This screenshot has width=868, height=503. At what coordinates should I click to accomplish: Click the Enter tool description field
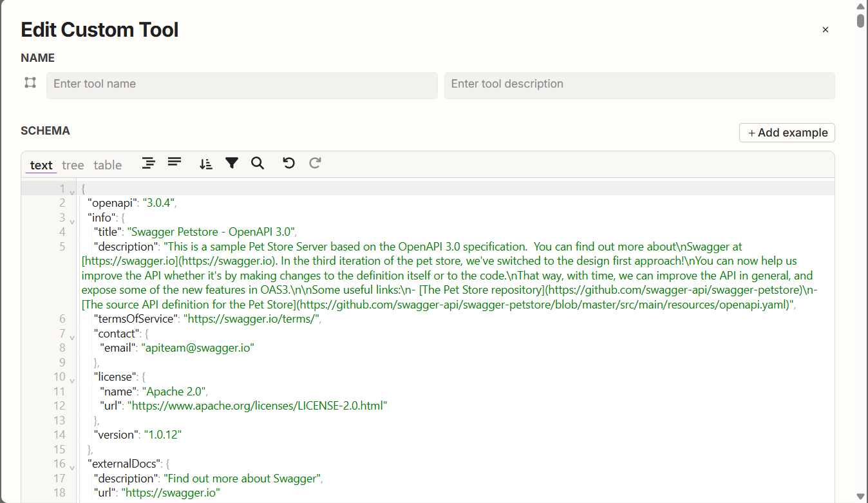pyautogui.click(x=639, y=85)
